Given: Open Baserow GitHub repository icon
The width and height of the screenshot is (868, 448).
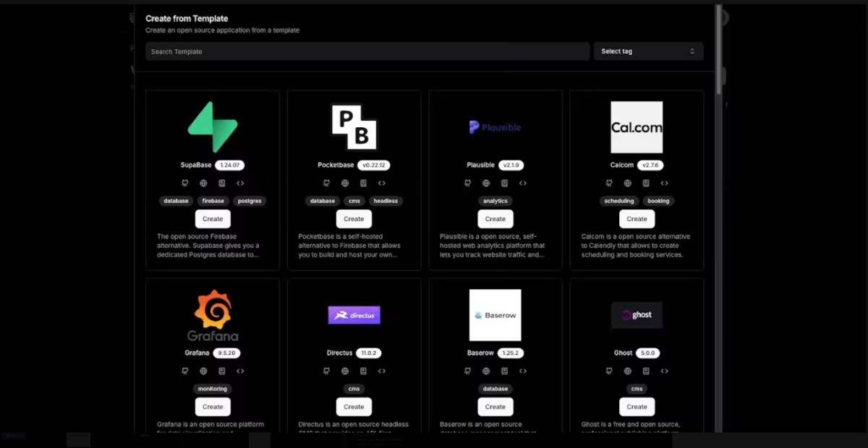Looking at the screenshot, I should point(467,371).
